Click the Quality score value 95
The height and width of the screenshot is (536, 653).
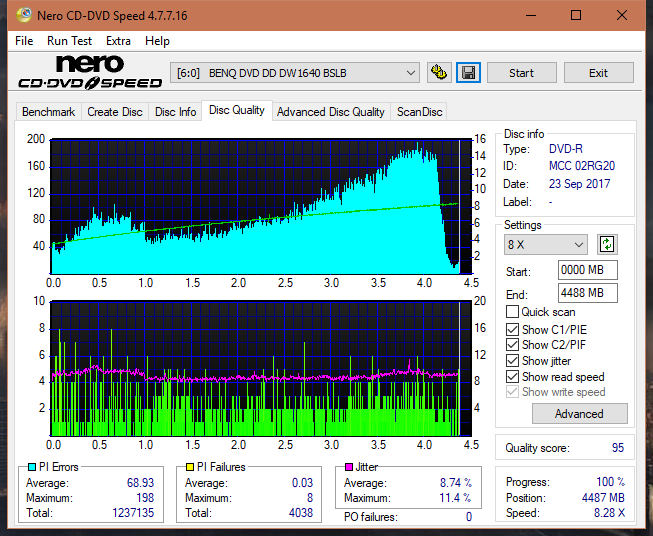click(618, 448)
